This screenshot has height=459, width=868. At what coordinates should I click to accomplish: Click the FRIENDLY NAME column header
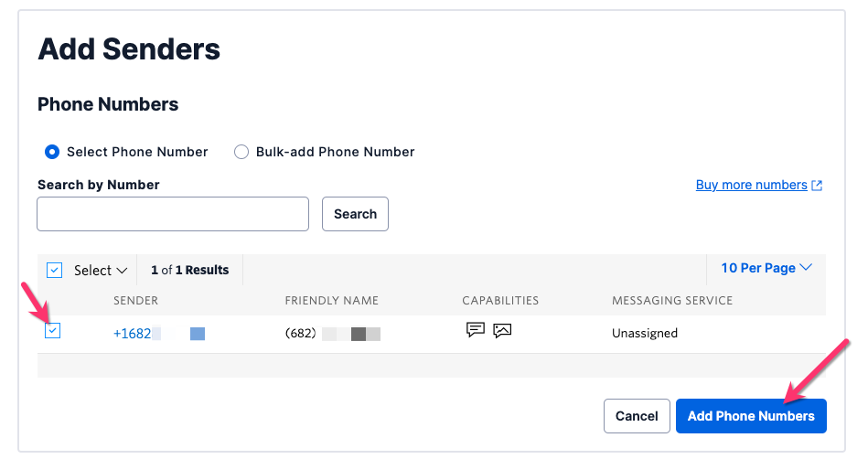click(x=331, y=301)
